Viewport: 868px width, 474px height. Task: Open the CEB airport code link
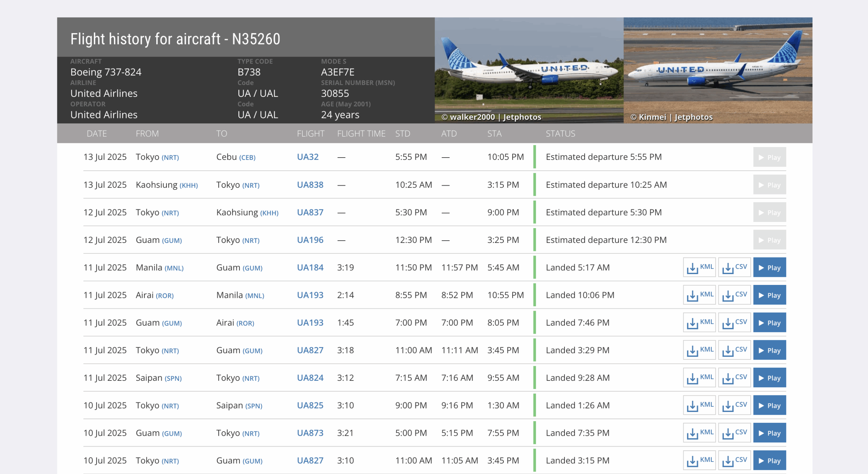click(x=247, y=158)
